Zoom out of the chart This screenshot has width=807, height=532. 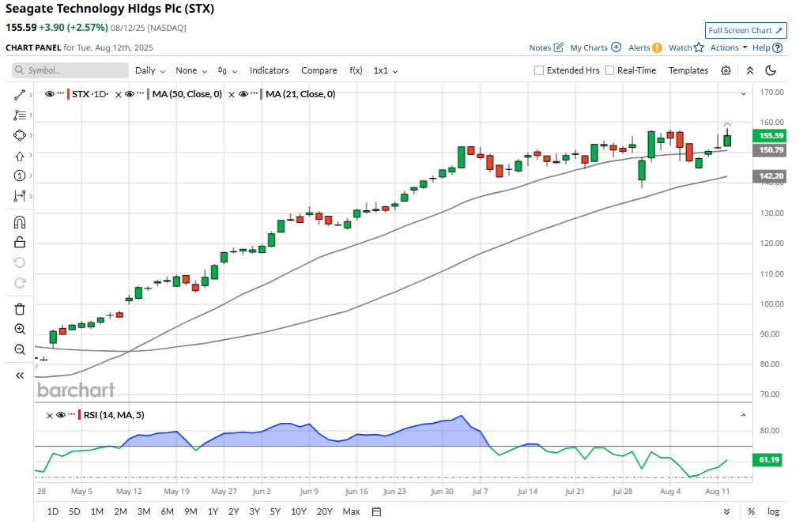pos(20,350)
